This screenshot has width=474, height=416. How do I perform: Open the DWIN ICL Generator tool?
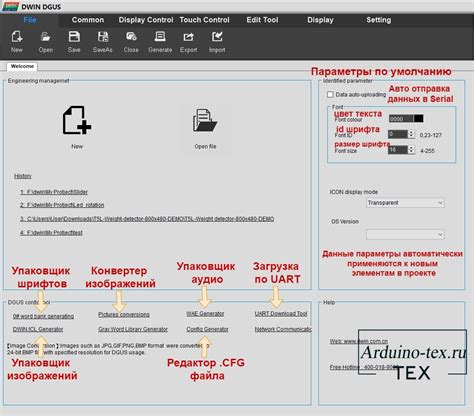coord(38,329)
